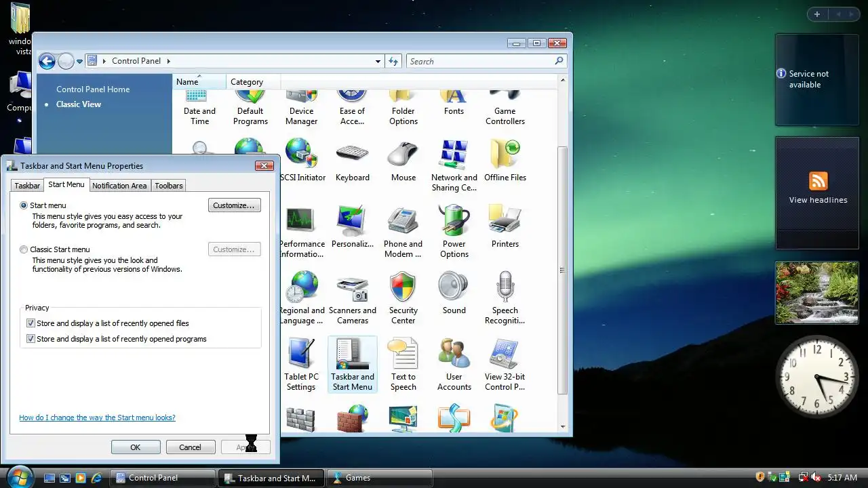Switch to the Notification Area tab

click(x=119, y=186)
